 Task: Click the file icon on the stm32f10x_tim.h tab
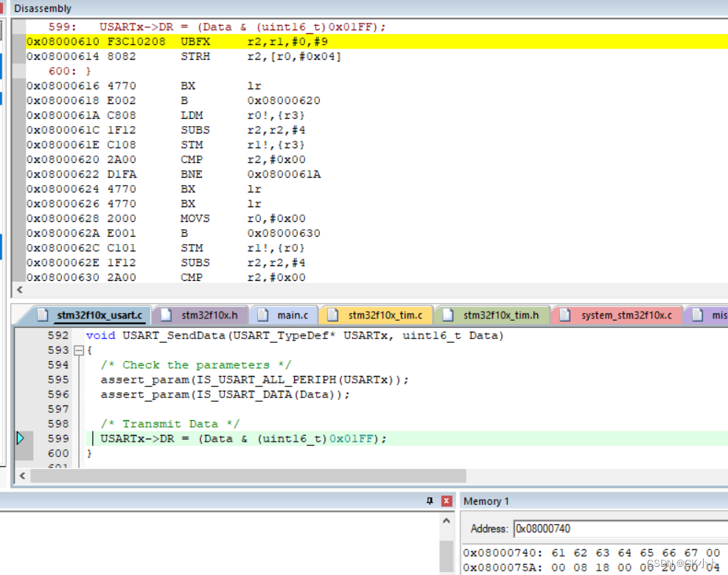click(x=448, y=315)
